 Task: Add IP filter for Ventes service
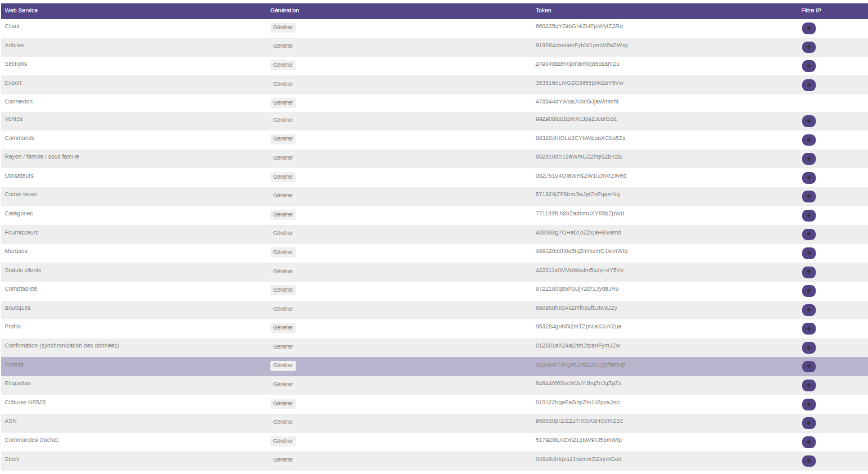pos(808,121)
